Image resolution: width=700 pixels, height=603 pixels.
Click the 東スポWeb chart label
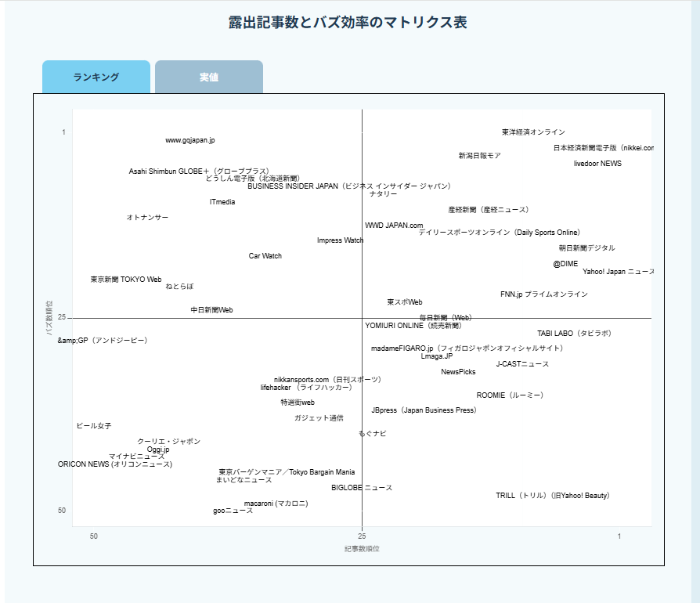[404, 302]
